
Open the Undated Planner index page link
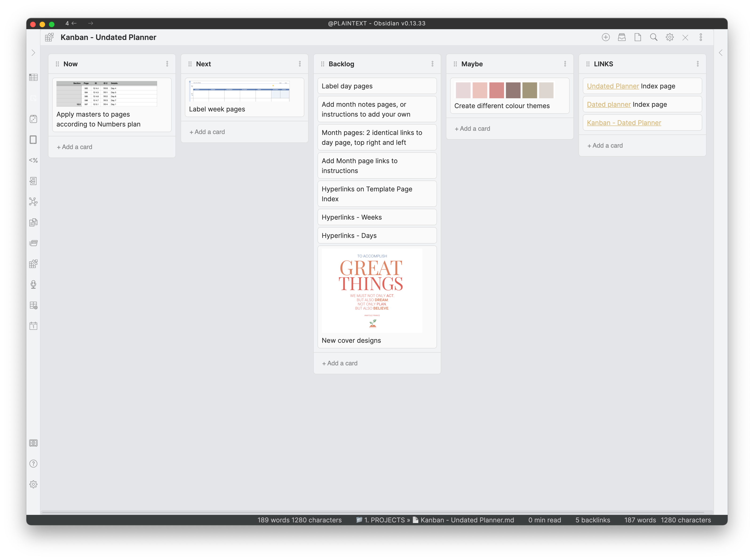pyautogui.click(x=612, y=86)
